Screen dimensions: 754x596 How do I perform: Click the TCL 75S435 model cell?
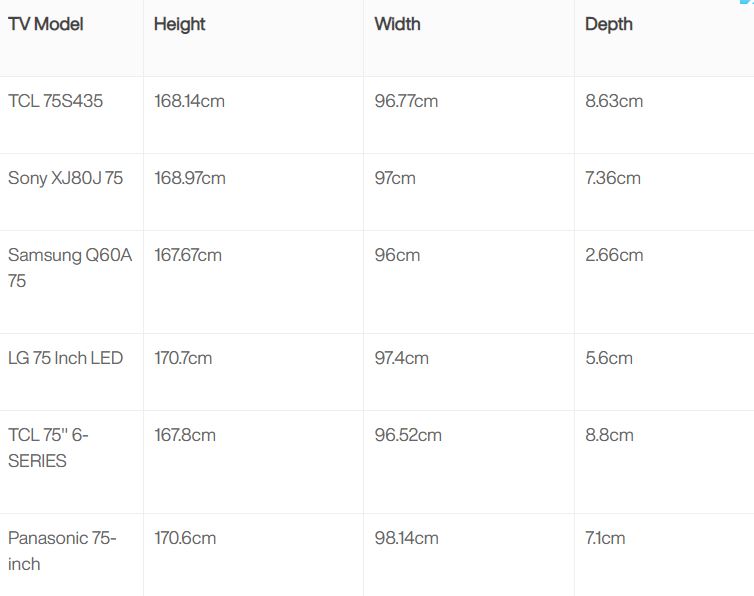pos(55,101)
